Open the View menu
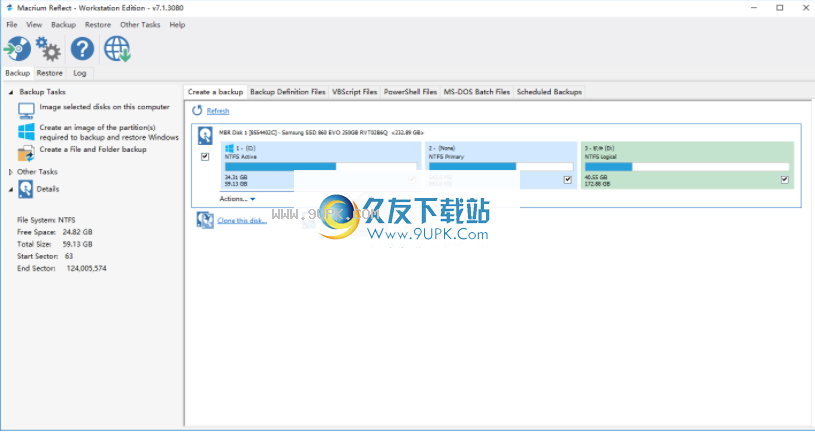This screenshot has height=434, width=815. (x=34, y=24)
